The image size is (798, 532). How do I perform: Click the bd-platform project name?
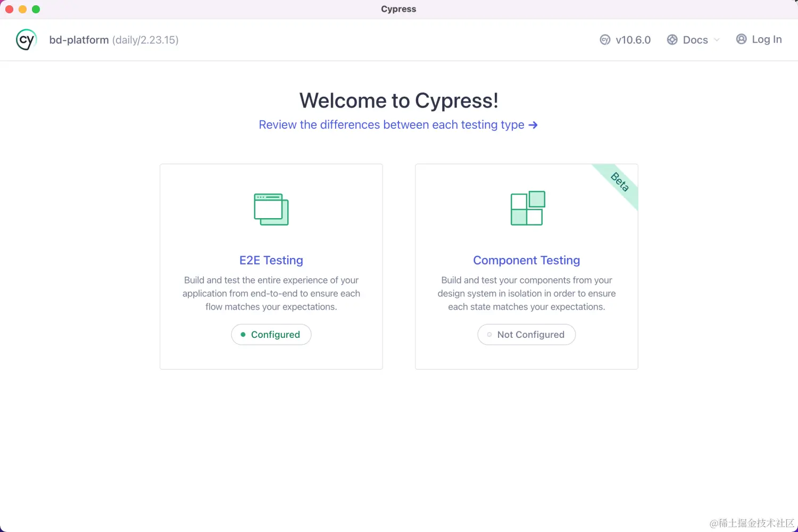coord(79,40)
